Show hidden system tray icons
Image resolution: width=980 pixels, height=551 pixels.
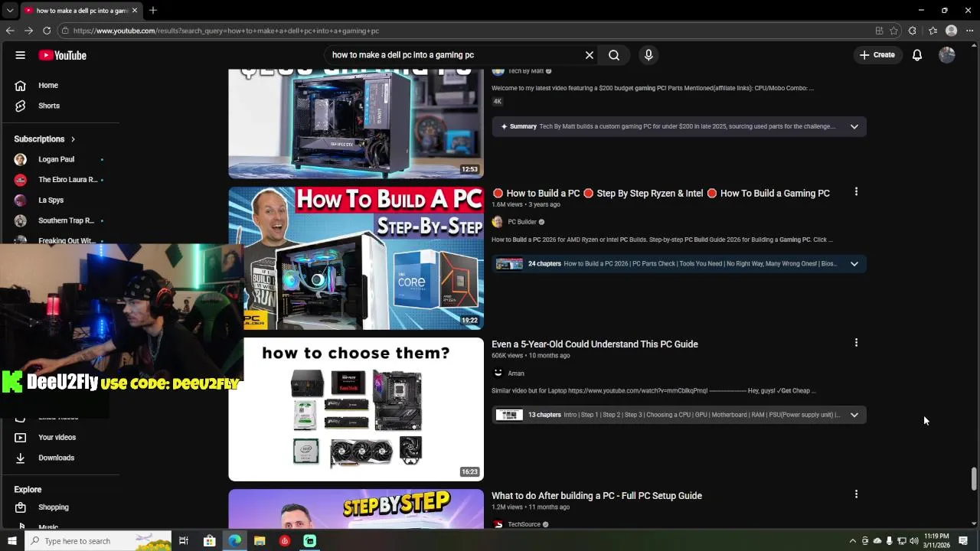click(x=852, y=541)
